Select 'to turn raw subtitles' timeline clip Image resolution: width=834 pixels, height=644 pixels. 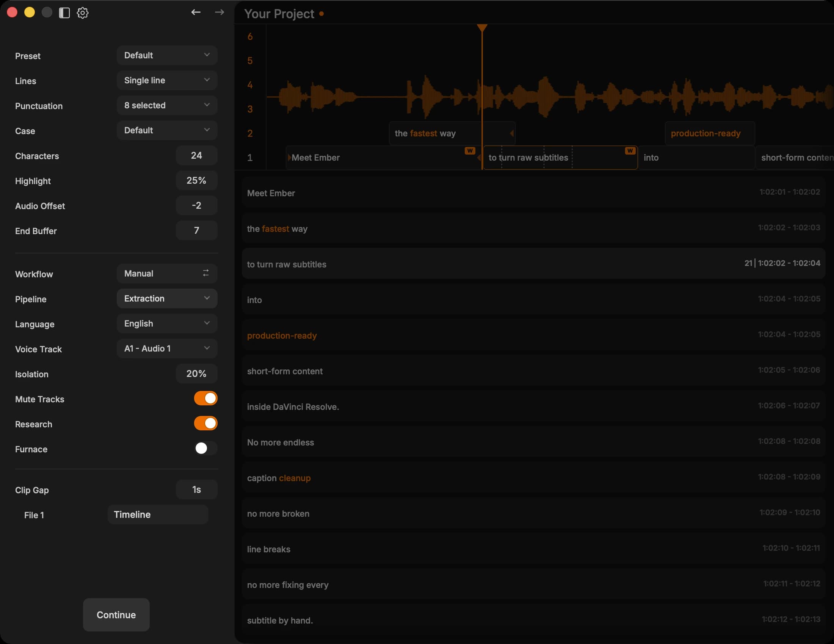[560, 158]
